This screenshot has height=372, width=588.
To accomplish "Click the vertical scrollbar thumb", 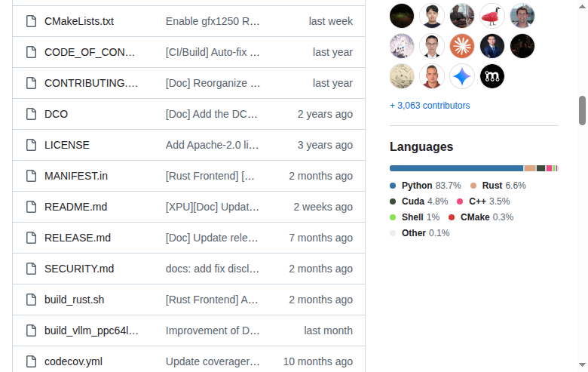I will pyautogui.click(x=582, y=111).
